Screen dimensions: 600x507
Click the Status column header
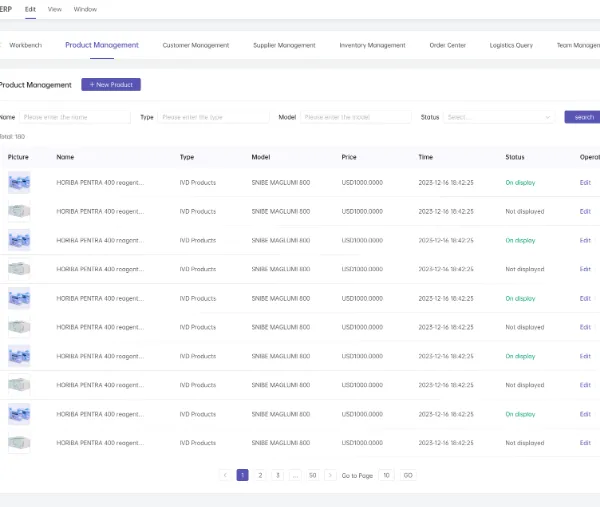click(515, 157)
